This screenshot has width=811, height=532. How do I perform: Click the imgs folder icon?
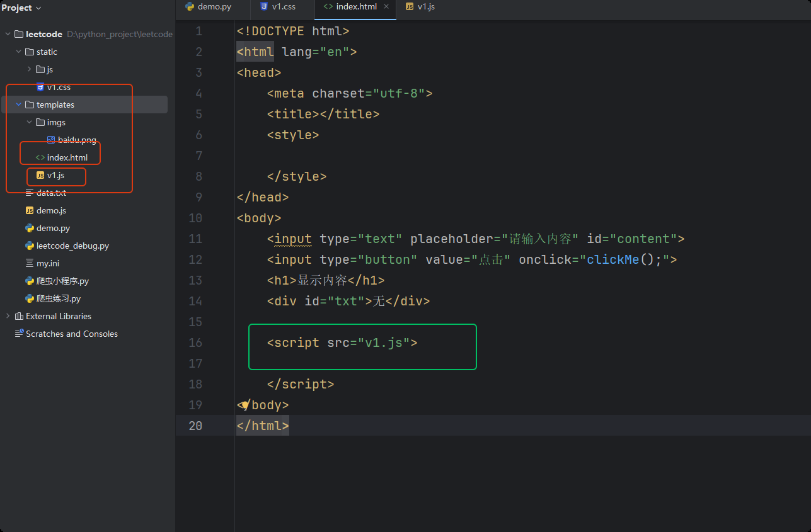click(x=40, y=122)
